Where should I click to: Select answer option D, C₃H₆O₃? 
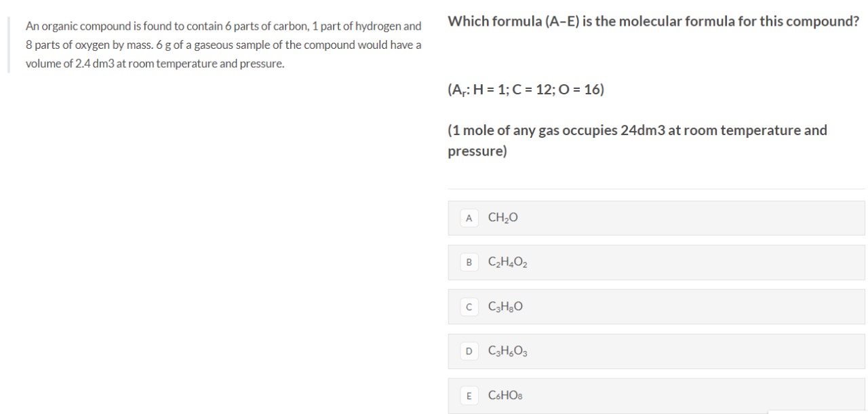(656, 350)
